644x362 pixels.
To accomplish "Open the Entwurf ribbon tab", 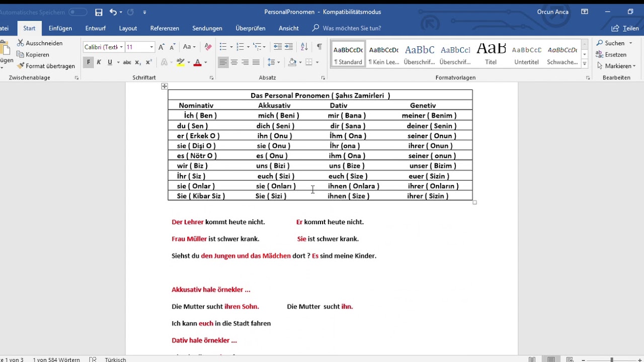I will coord(96,29).
